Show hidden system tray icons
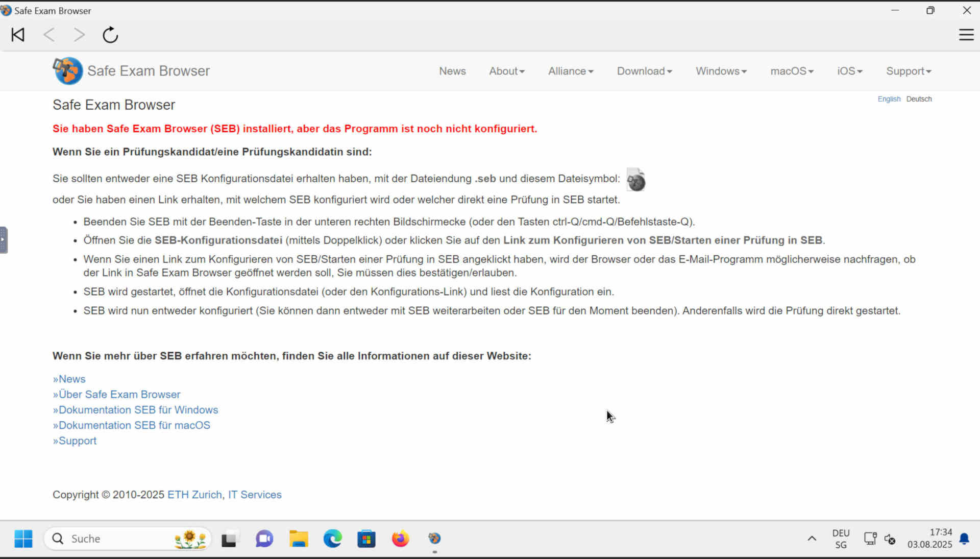Image resolution: width=980 pixels, height=559 pixels. tap(812, 539)
